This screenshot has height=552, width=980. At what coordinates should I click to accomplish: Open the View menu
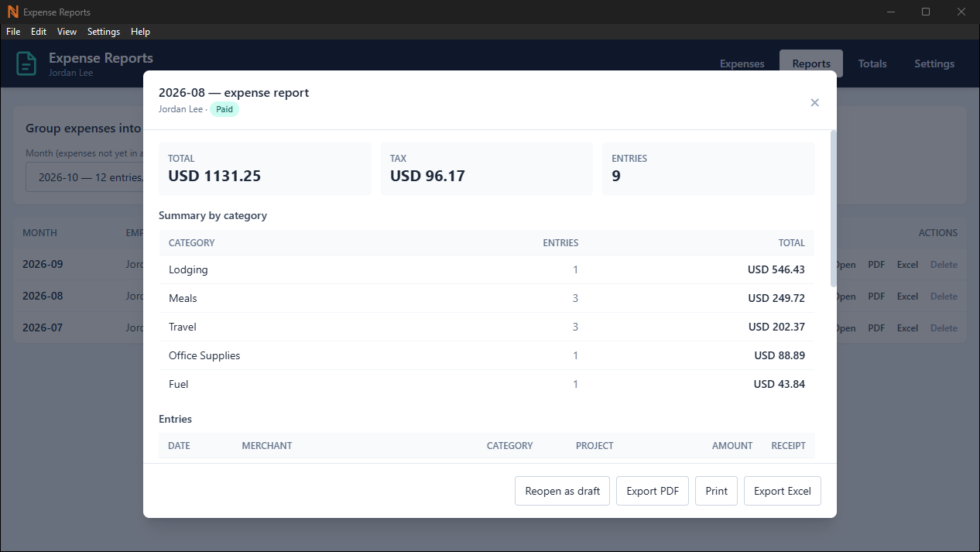[67, 32]
